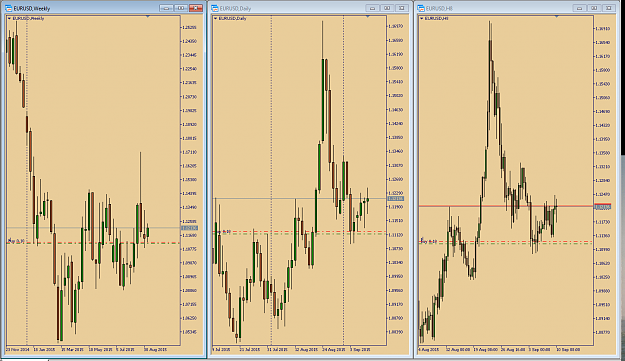The width and height of the screenshot is (625, 361).
Task: Select the buy order label on the Weekly chart
Action: [x=16, y=241]
